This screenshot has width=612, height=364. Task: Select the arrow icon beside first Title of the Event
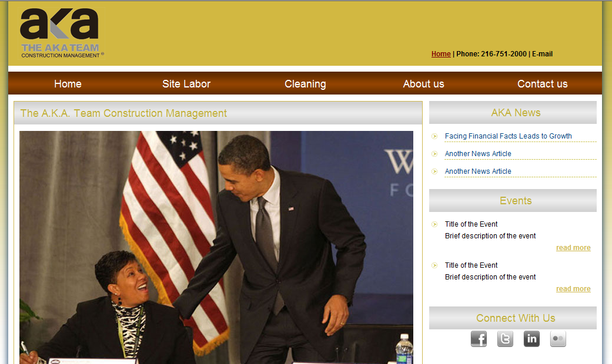click(434, 224)
